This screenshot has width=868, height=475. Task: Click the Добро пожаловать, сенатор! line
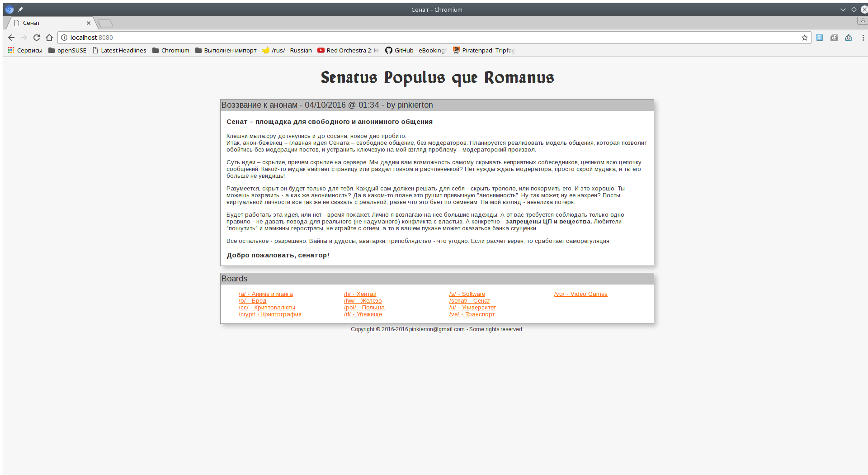click(x=278, y=255)
